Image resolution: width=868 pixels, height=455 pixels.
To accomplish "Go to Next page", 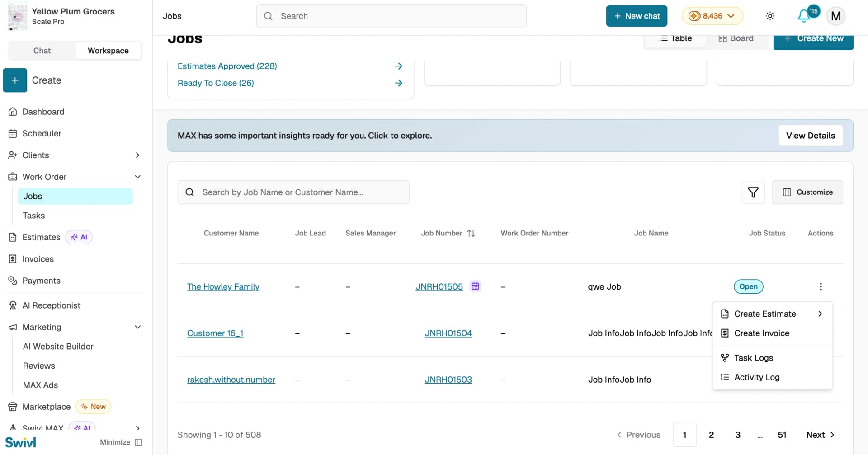I will pos(820,435).
